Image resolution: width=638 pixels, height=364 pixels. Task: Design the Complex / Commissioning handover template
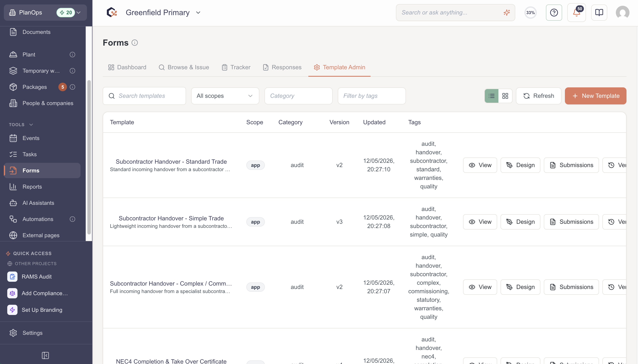click(x=520, y=287)
